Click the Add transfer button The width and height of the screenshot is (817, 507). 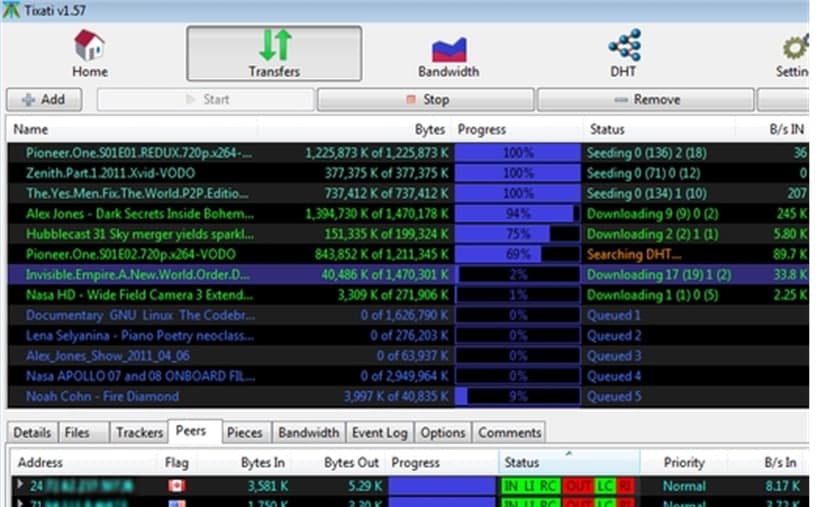click(x=44, y=100)
